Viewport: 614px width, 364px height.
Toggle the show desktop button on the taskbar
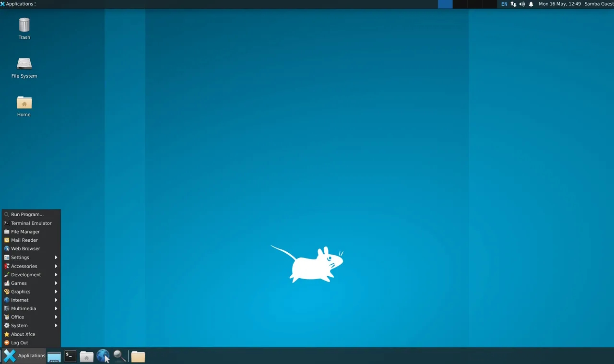(x=54, y=356)
